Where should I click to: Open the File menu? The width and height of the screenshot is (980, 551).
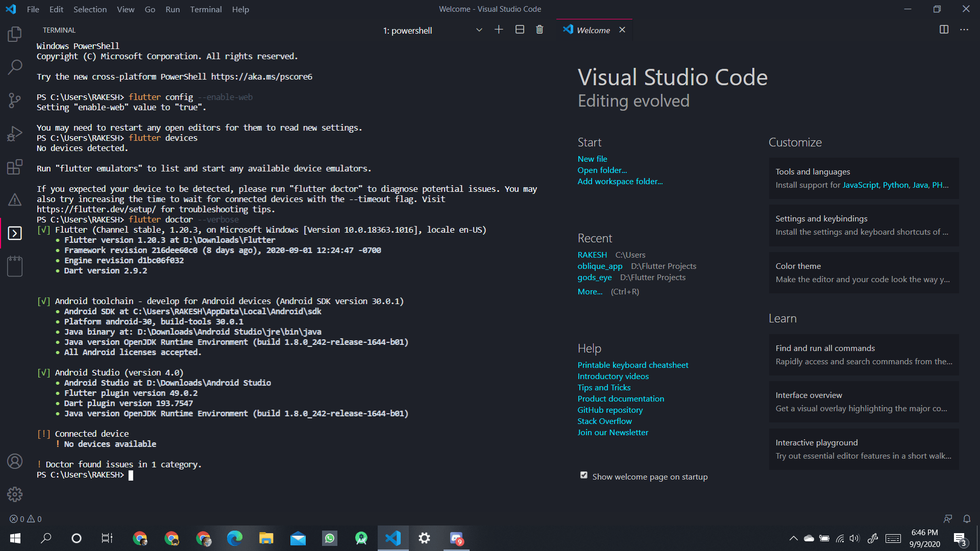click(x=33, y=9)
